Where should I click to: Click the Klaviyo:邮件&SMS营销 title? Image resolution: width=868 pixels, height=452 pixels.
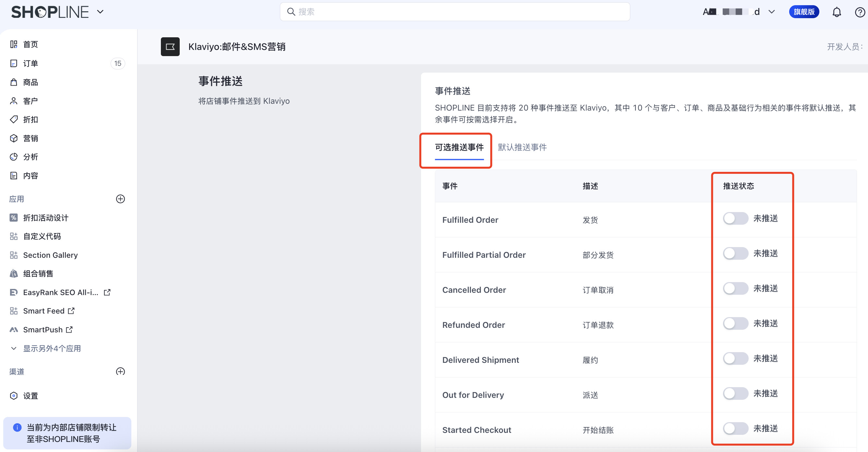click(236, 46)
